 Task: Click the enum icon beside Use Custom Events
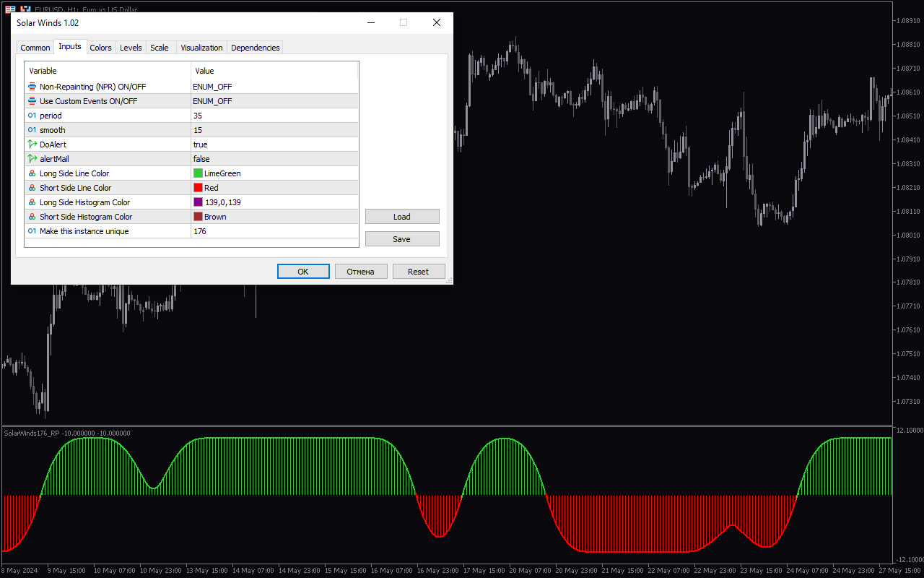(x=32, y=101)
